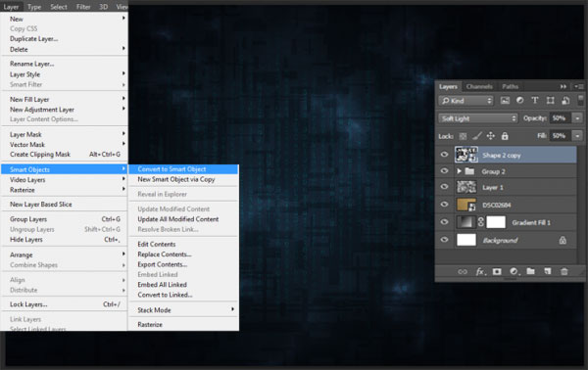Toggle Gradient Fill 1 visibility eye

pos(444,222)
